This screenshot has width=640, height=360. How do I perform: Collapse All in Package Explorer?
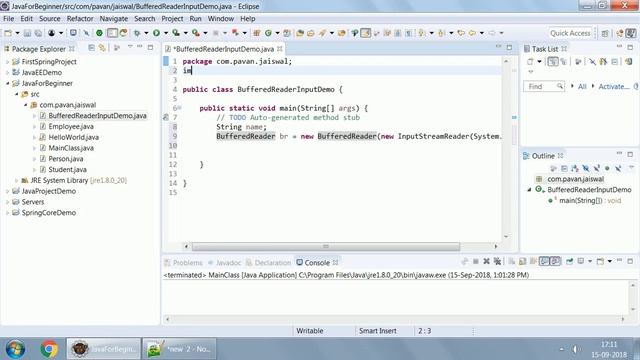[x=91, y=48]
